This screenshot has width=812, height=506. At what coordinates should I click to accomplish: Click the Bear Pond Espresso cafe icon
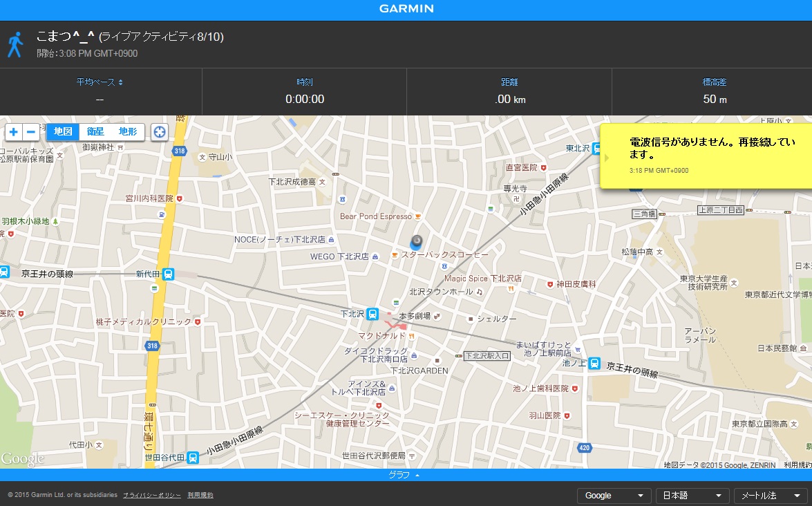(x=418, y=216)
